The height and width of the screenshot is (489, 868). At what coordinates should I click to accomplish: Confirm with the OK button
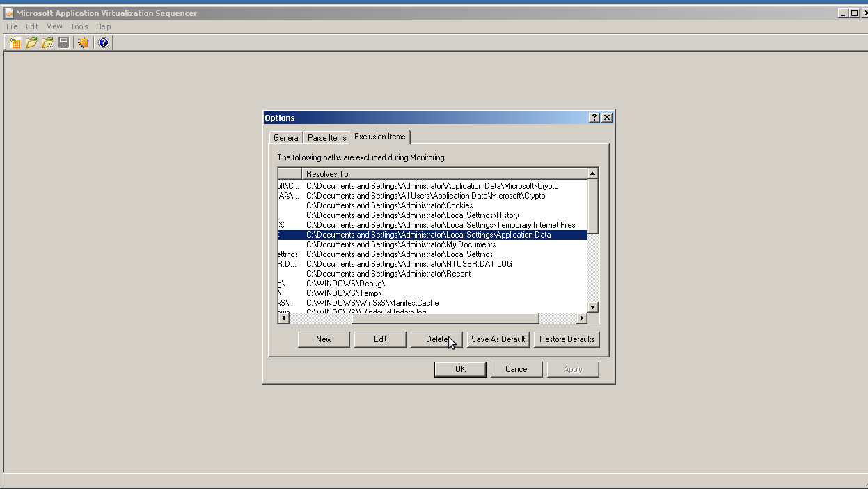click(x=460, y=369)
